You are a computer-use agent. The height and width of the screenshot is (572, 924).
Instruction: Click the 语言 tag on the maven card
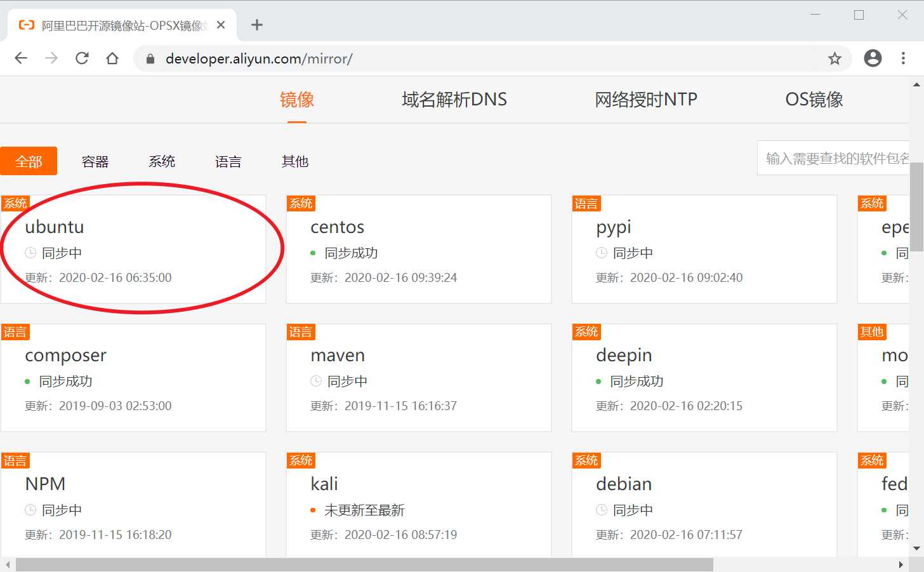(x=301, y=332)
